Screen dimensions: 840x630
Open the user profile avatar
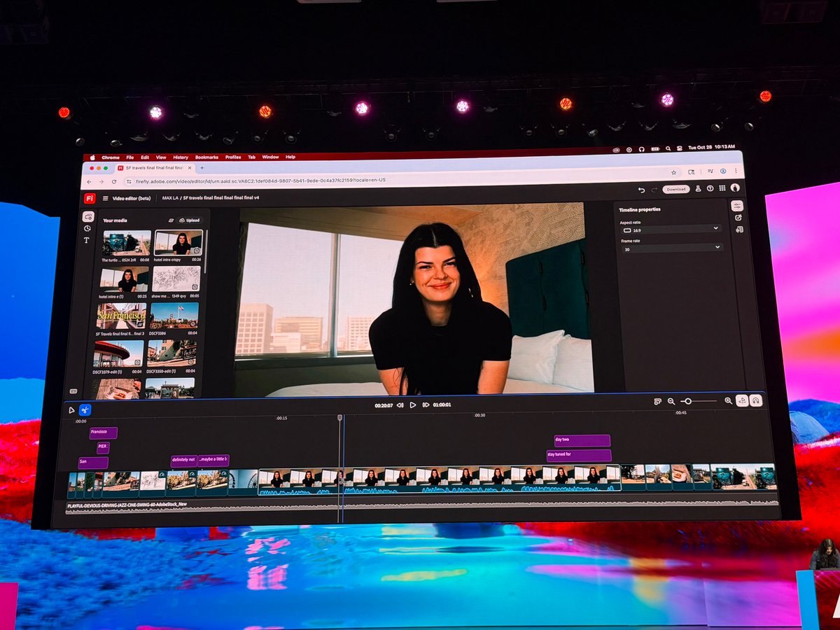(x=735, y=188)
